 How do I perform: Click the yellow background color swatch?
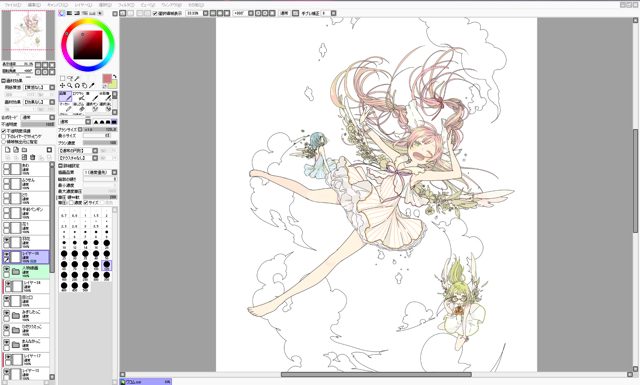pos(113,84)
